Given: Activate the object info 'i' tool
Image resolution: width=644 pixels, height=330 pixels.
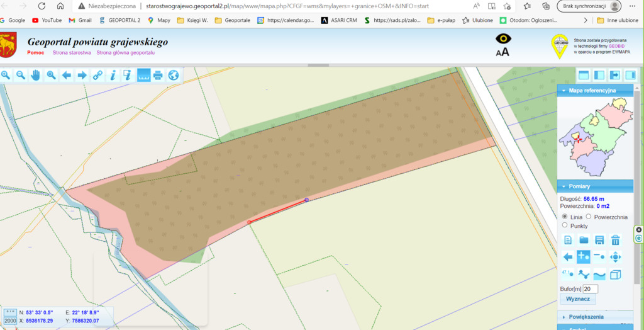Looking at the screenshot, I should pyautogui.click(x=113, y=75).
